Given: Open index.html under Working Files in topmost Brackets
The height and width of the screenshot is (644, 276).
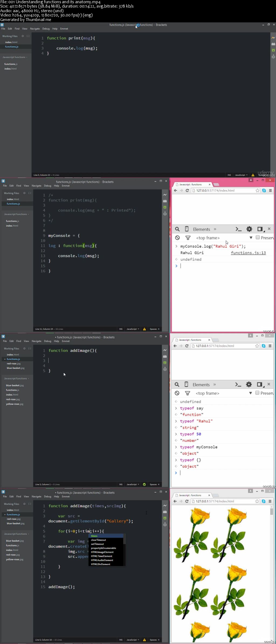Looking at the screenshot, I should click(11, 42).
